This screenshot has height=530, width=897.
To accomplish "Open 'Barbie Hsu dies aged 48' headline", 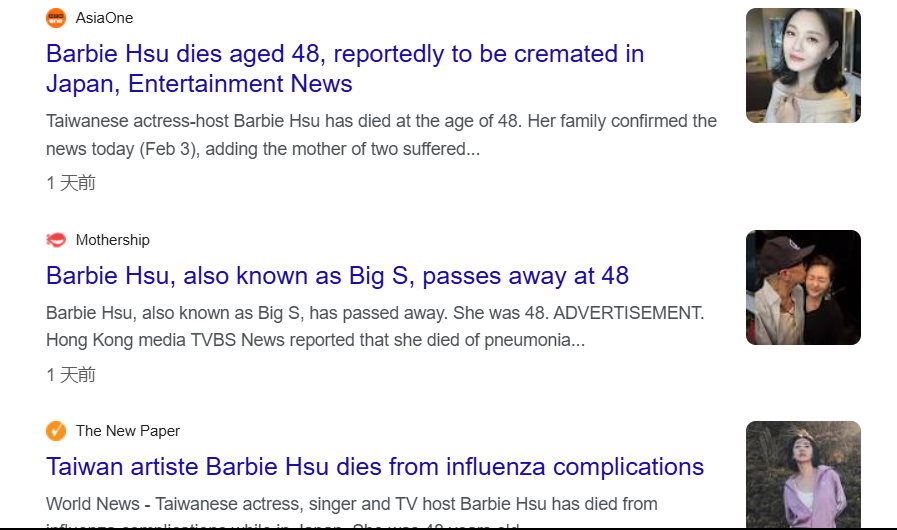I will [345, 69].
